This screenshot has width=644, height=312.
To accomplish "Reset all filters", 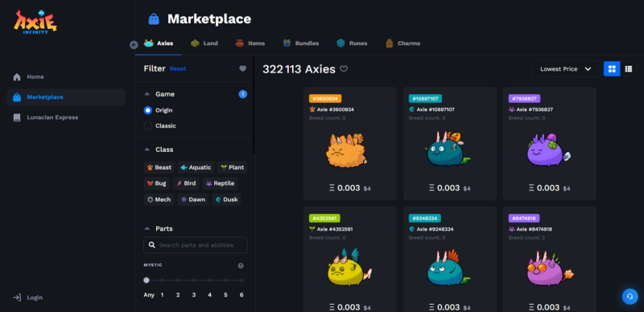I will (178, 68).
